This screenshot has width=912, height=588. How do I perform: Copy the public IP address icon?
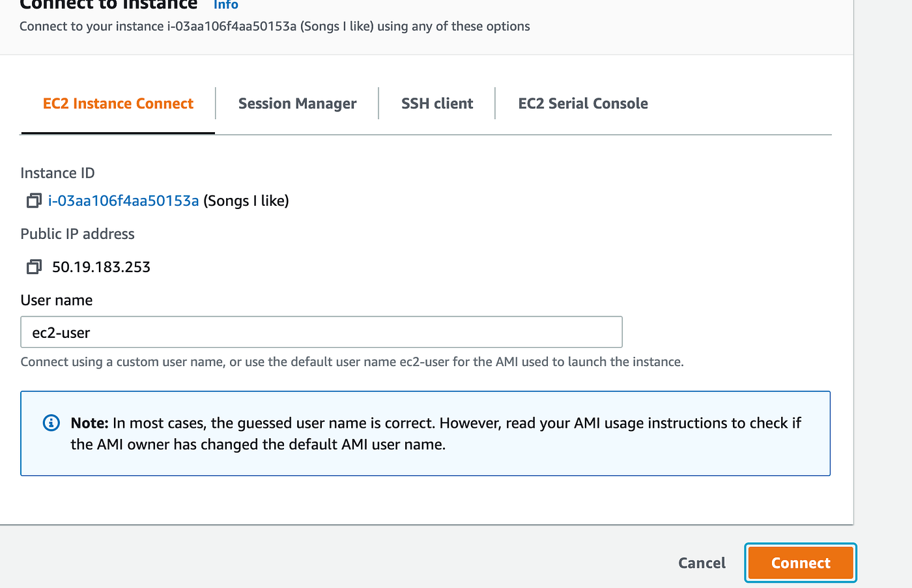coord(34,267)
